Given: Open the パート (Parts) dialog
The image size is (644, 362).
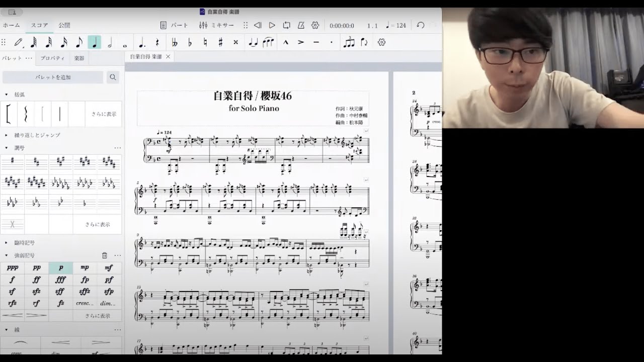Looking at the screenshot, I should click(174, 25).
